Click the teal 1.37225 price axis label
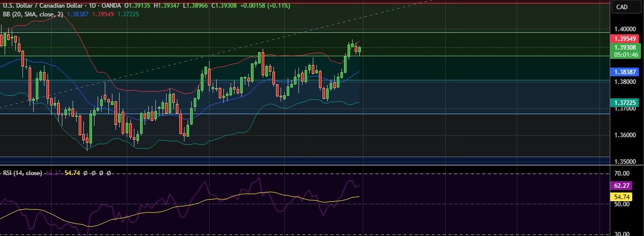Screen dimensions: 644x236 click(625, 102)
